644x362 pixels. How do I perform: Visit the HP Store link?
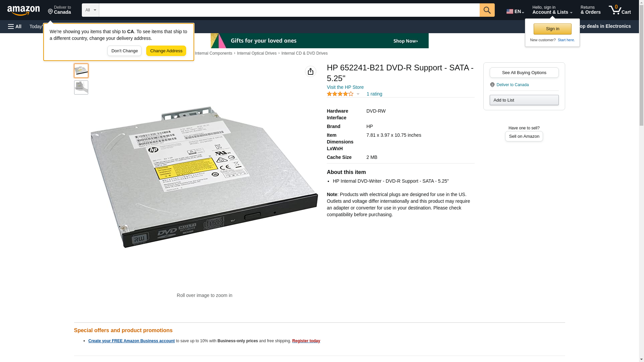pos(345,87)
